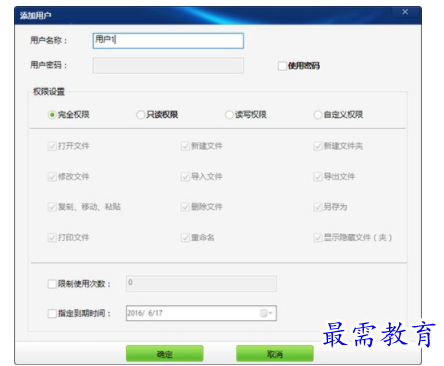Toggle the 新建文件 checkbox
Screen dimensions: 444x366
(185, 146)
